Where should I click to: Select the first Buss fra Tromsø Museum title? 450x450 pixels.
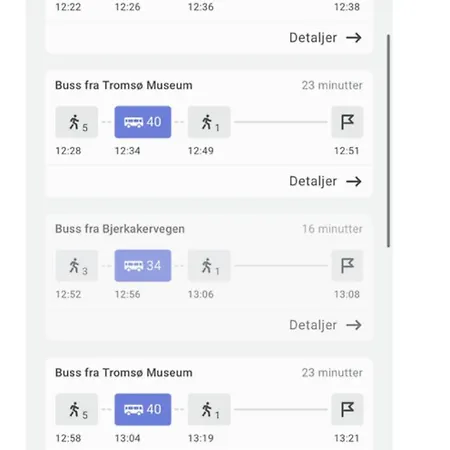(x=124, y=85)
